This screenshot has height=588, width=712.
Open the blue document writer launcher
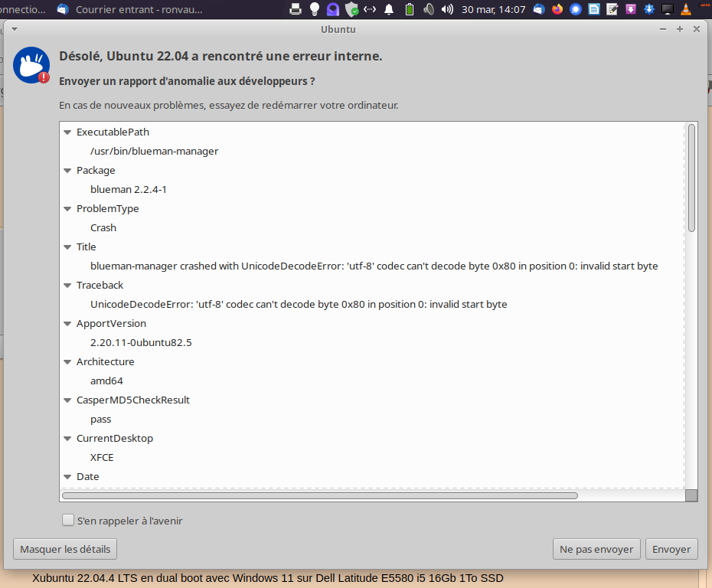[x=594, y=9]
